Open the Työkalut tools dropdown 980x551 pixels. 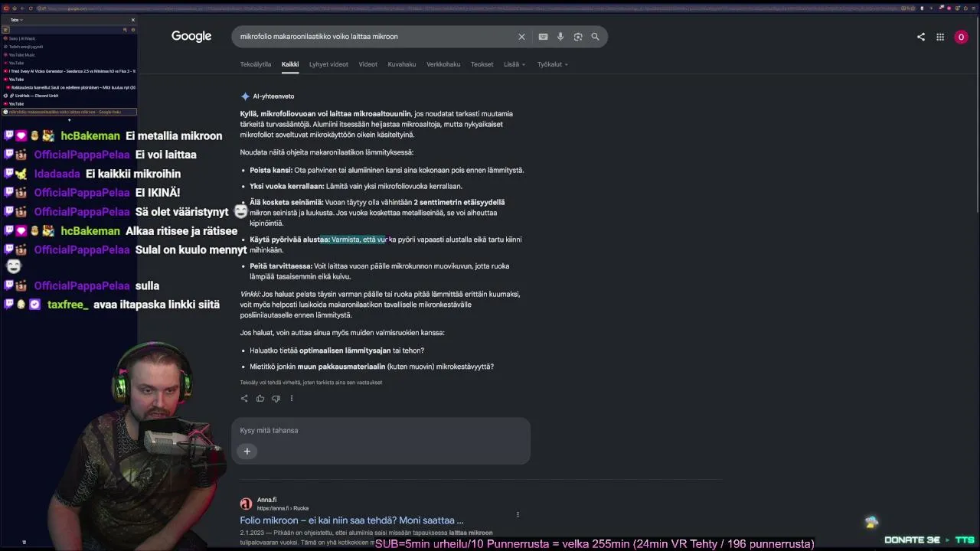(x=553, y=64)
